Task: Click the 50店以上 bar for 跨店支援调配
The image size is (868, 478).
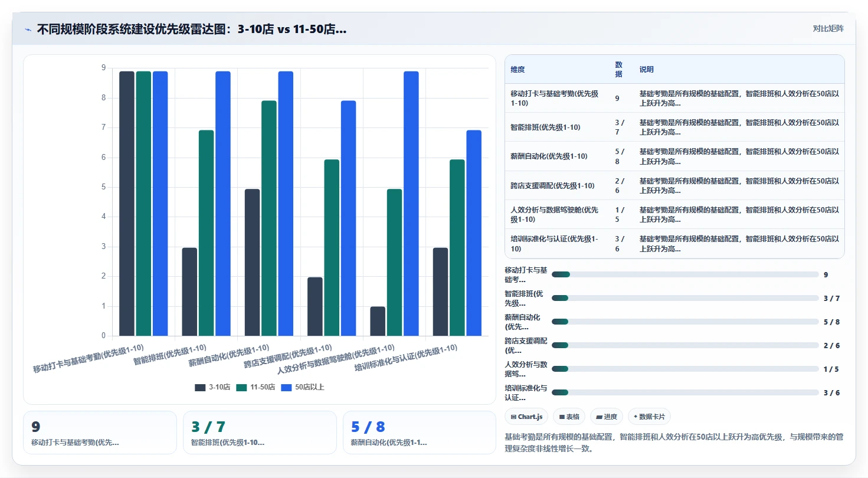Action: [x=349, y=218]
